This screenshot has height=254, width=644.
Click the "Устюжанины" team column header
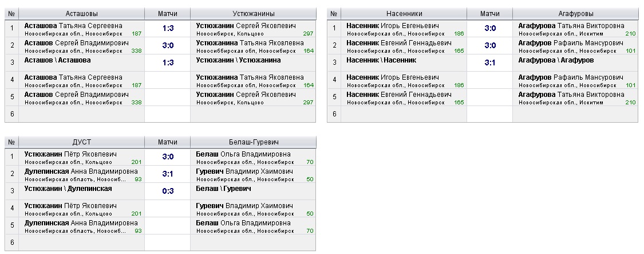253,13
